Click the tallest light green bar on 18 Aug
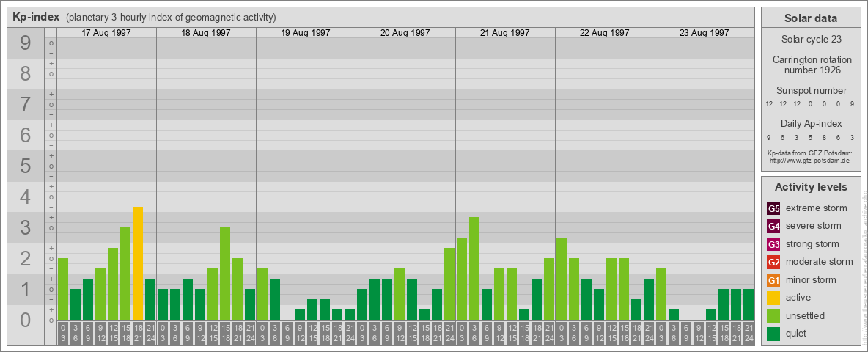The height and width of the screenshot is (352, 868). point(225,274)
